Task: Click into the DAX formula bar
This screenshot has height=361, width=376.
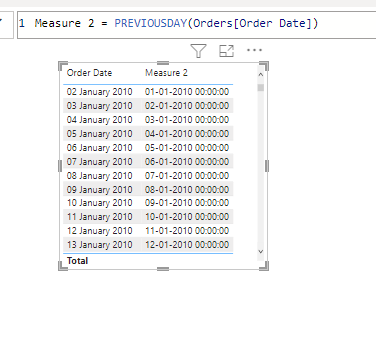Action: pos(197,25)
